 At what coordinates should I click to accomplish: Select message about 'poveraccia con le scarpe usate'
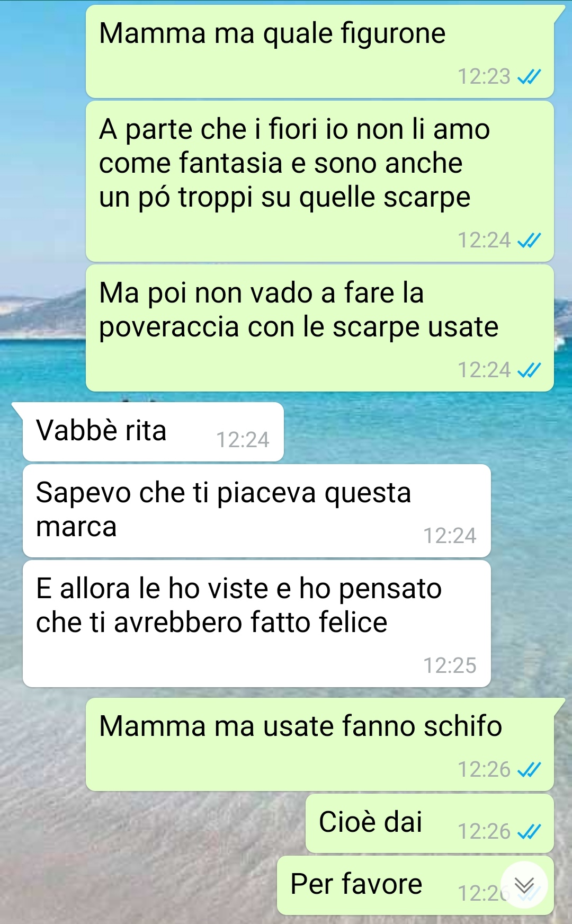coord(320,328)
